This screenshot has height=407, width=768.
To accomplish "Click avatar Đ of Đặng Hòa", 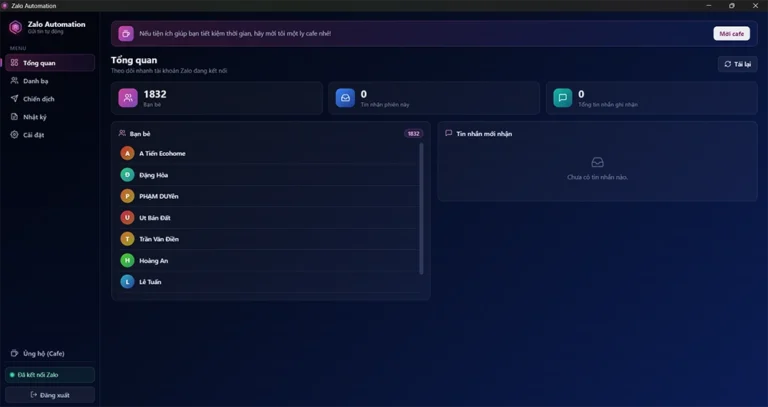I will (x=127, y=175).
